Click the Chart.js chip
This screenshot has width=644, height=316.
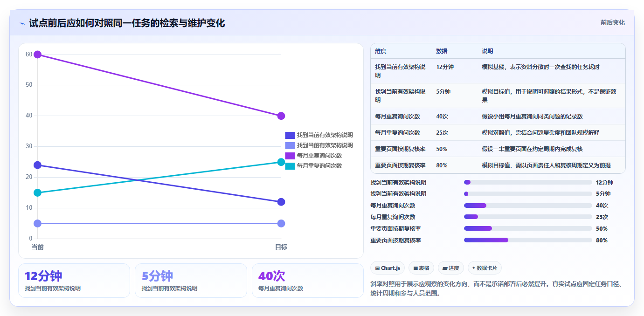tap(388, 268)
